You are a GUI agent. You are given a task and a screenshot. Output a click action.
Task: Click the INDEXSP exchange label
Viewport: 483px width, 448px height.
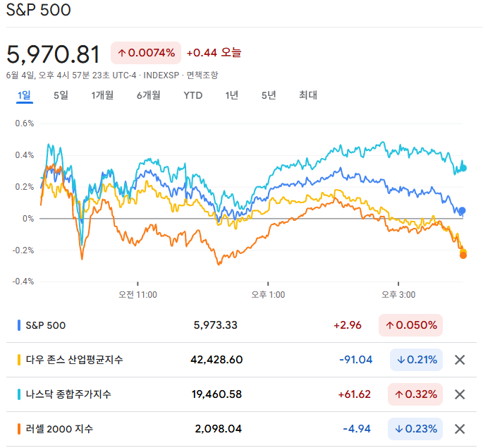pyautogui.click(x=161, y=75)
